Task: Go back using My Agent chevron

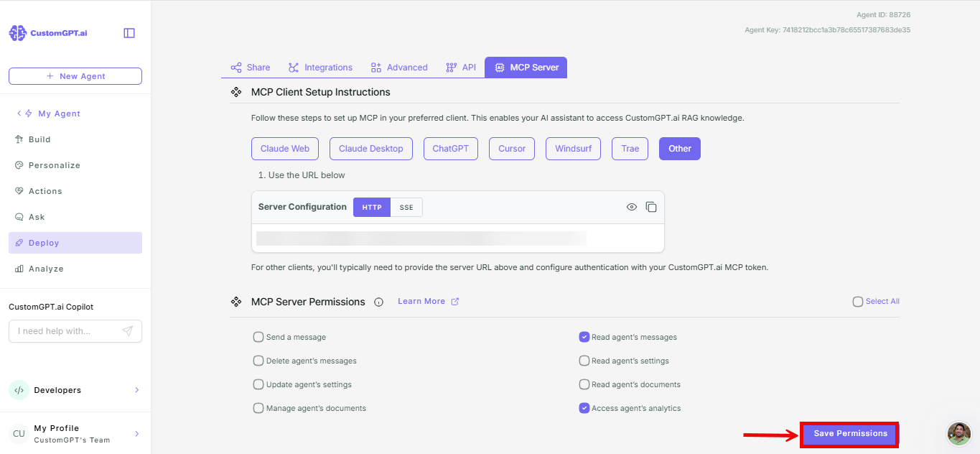Action: pos(19,114)
